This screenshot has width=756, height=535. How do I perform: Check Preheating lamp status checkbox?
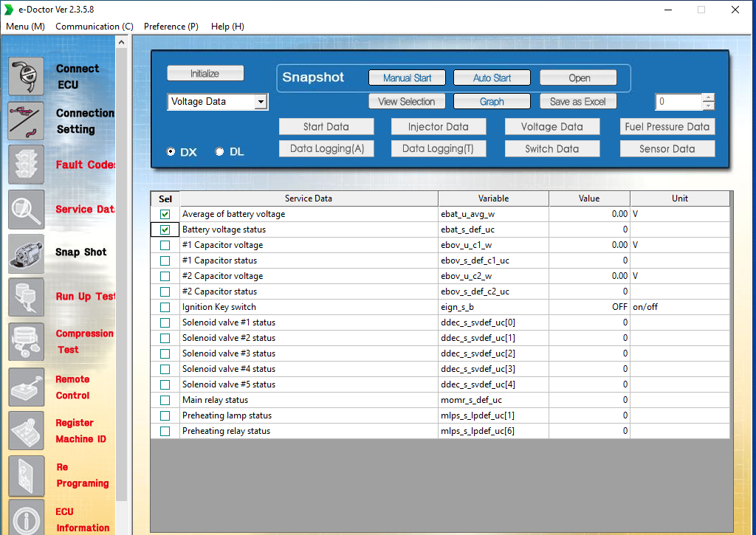(165, 415)
